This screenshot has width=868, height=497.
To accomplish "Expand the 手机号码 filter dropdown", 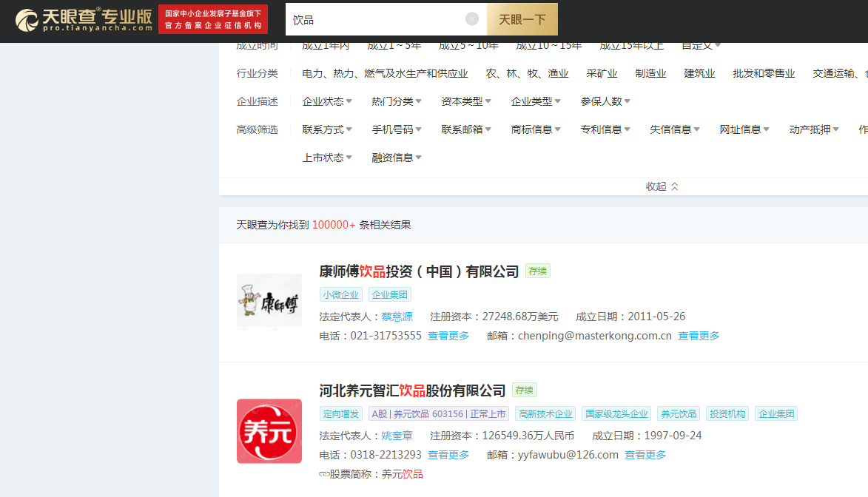I will click(x=397, y=129).
